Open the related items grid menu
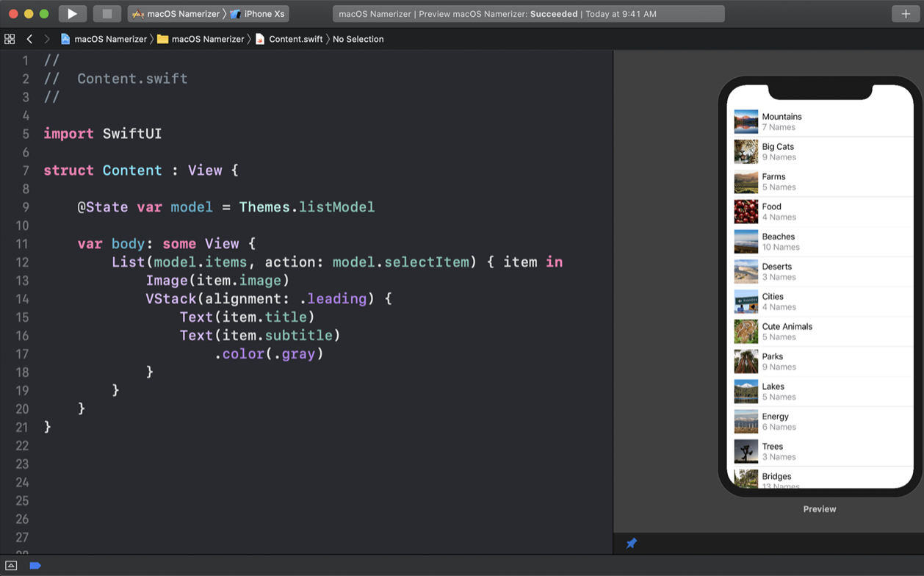924x576 pixels. tap(10, 39)
